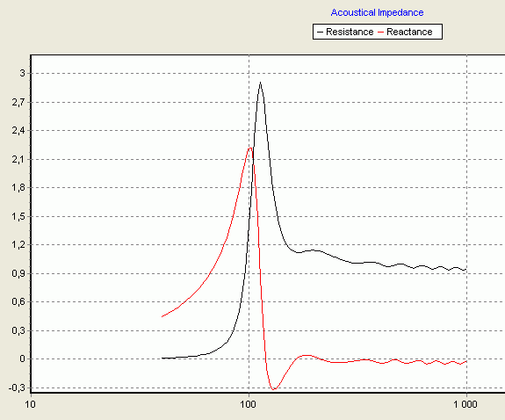Click the y-axis label 2,1

[18, 159]
